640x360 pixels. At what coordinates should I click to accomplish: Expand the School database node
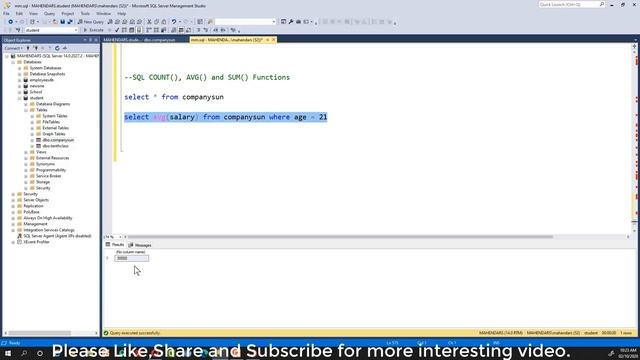20,92
